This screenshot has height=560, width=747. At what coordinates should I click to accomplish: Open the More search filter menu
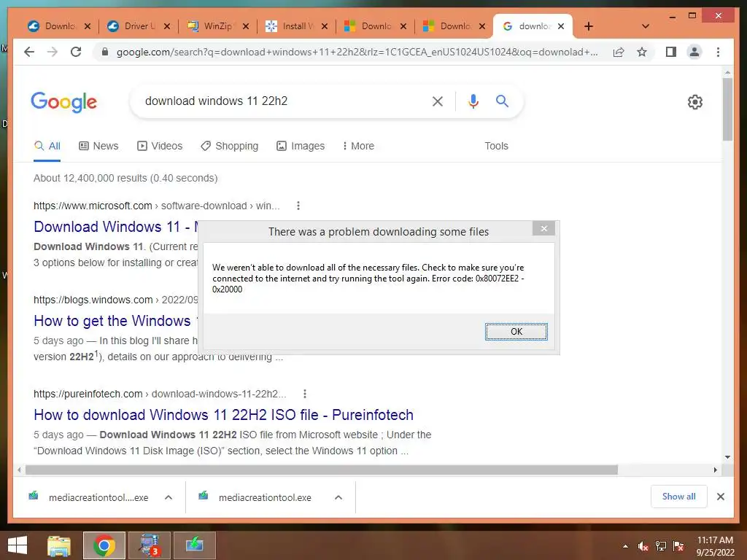point(358,146)
